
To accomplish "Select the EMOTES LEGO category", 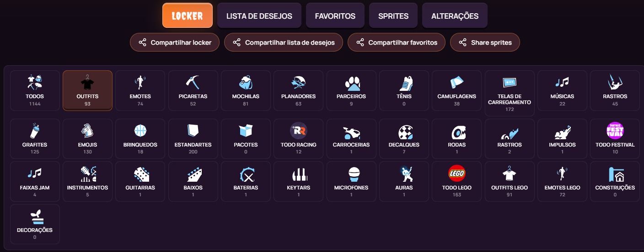I will [562, 181].
